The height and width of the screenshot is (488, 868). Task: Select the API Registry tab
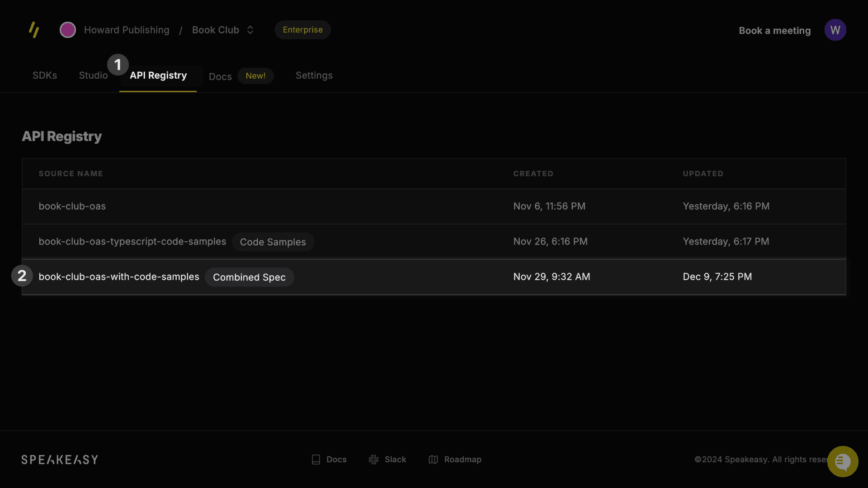(x=158, y=75)
